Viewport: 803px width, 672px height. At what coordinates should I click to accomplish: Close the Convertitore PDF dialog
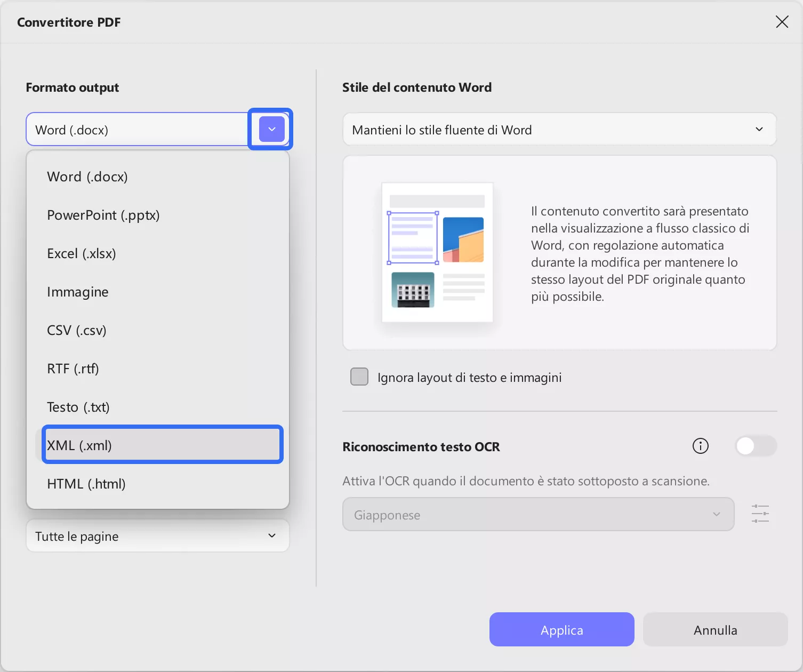coord(782,22)
